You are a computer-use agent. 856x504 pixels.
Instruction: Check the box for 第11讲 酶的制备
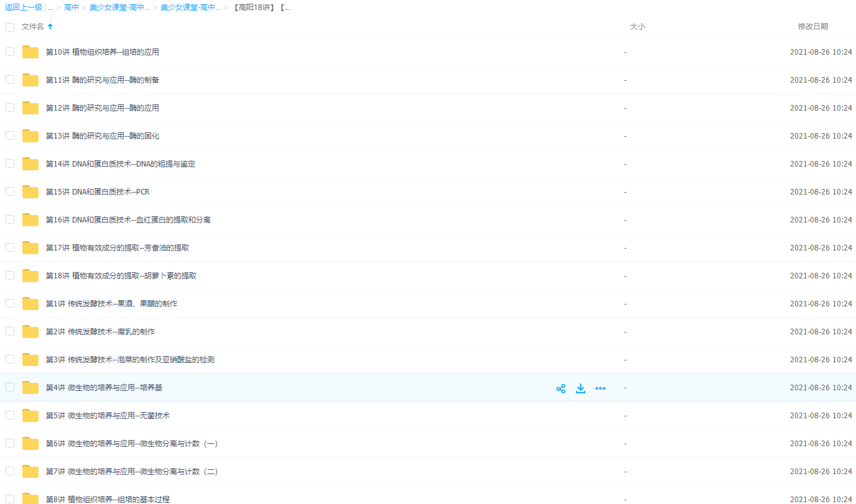[x=10, y=80]
